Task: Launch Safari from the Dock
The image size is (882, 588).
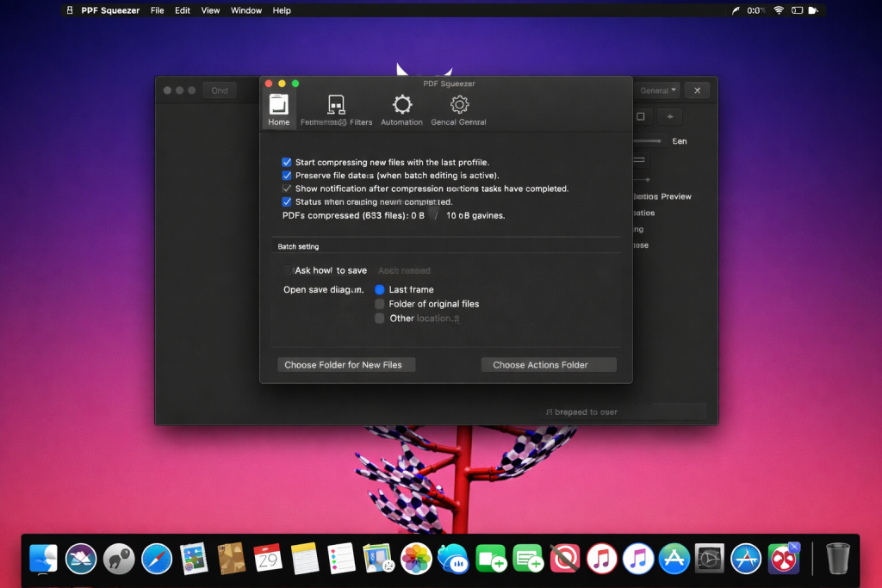Action: coord(157,559)
